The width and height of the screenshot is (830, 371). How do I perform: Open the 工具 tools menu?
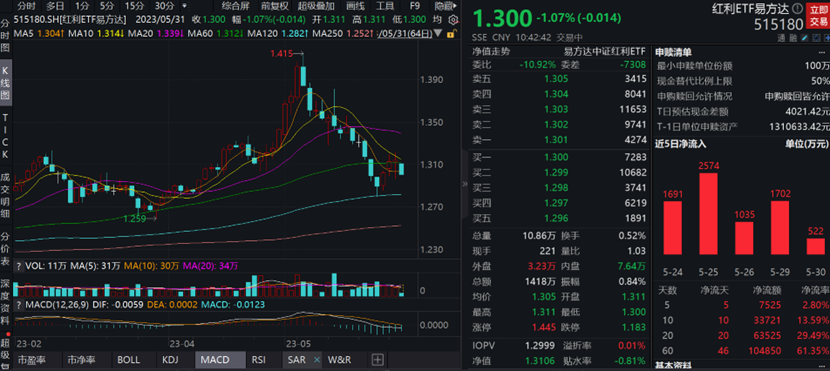(x=385, y=6)
